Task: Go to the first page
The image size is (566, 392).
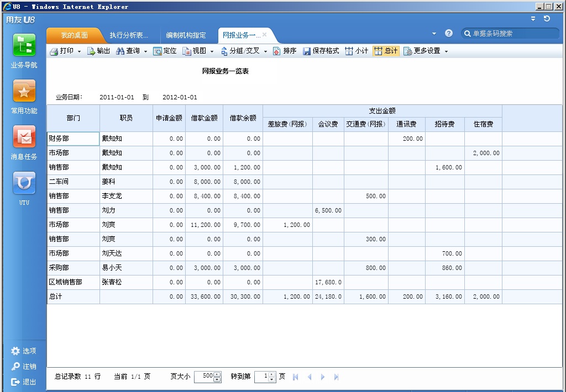Action: click(x=296, y=377)
